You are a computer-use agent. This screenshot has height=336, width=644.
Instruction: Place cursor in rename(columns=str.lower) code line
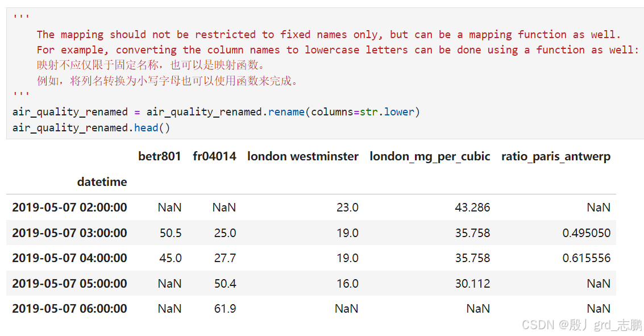tap(216, 112)
